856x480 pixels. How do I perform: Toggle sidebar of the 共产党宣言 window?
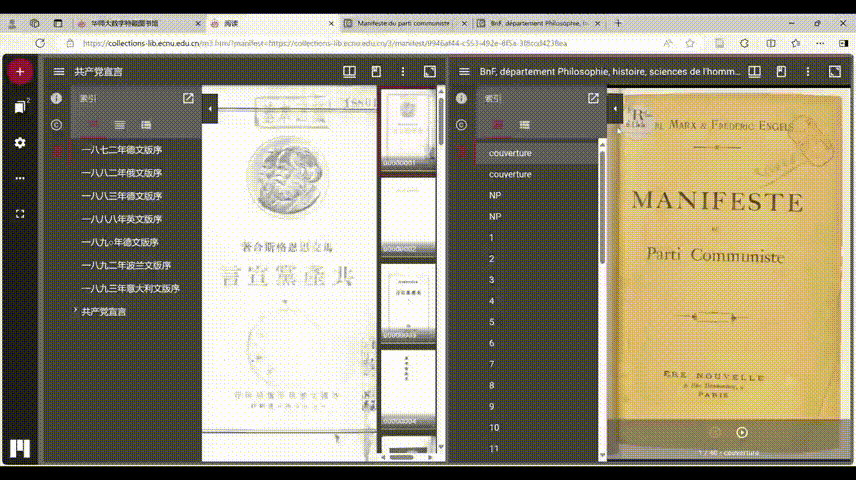(x=59, y=72)
